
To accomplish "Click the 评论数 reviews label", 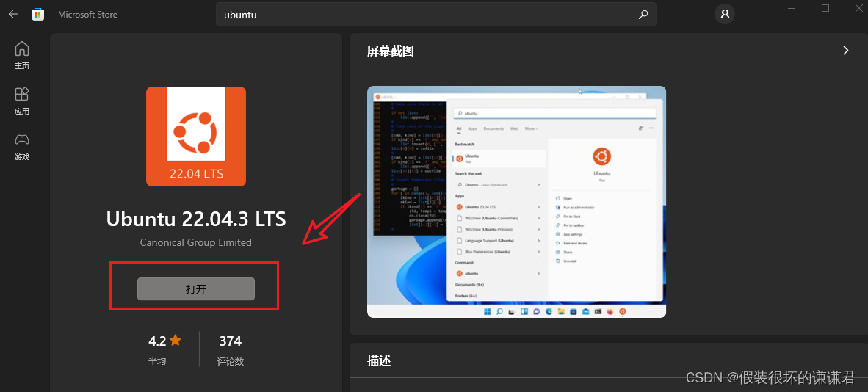I will coord(231,362).
